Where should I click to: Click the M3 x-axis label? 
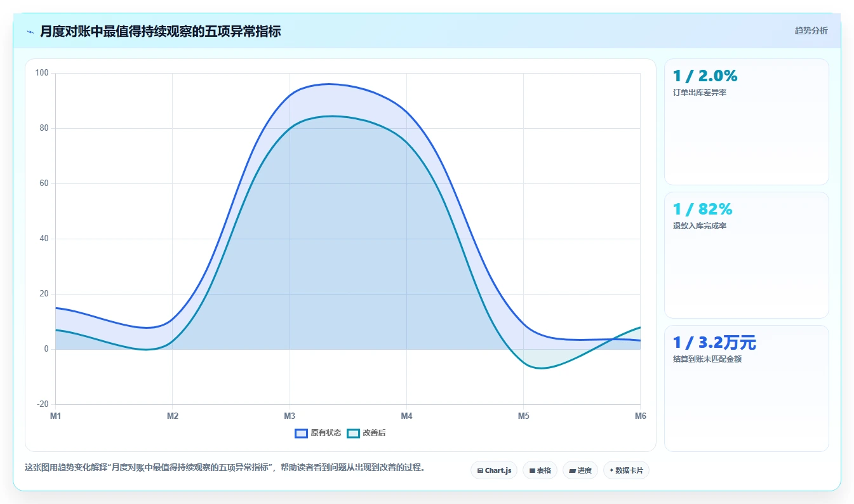(290, 416)
